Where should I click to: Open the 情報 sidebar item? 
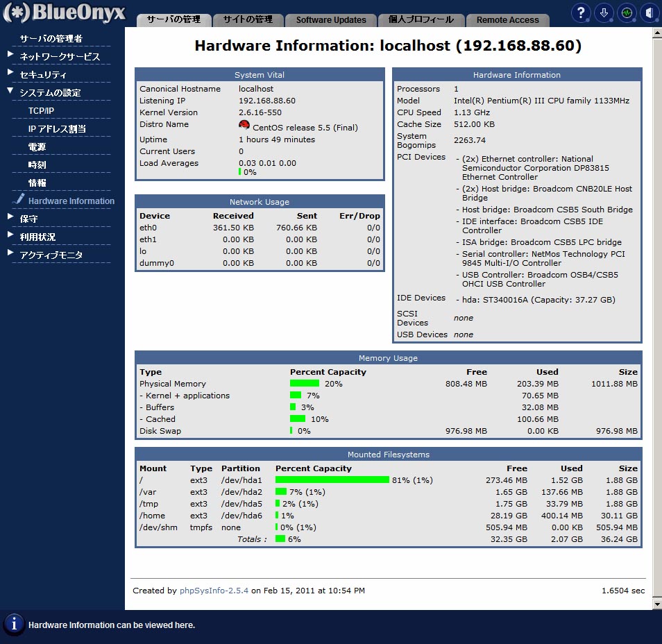[x=37, y=183]
